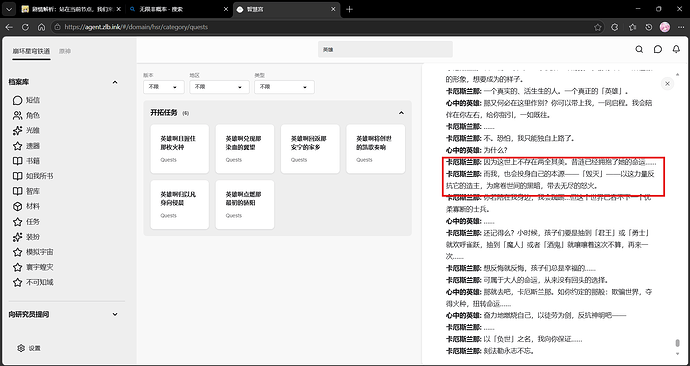
Task: Open the browser profile avatar
Action: 665,27
